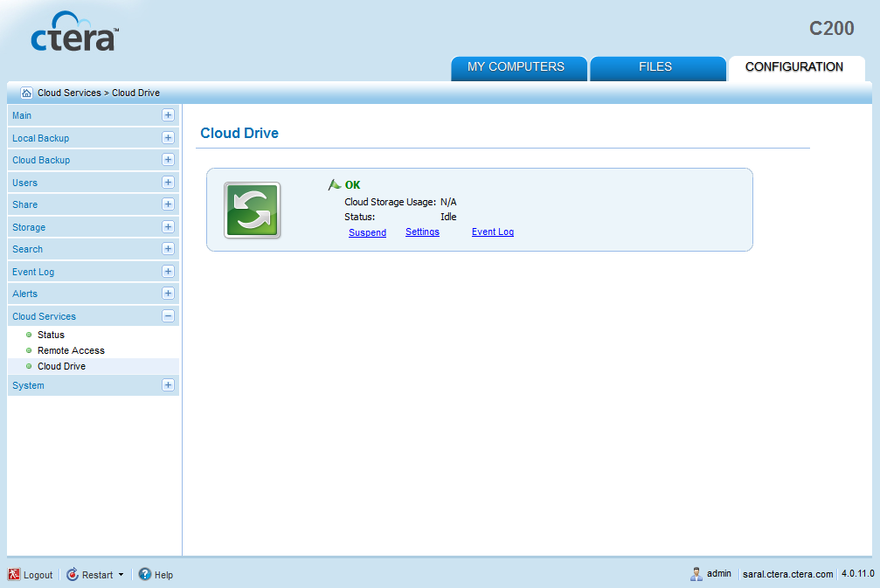Click the Restart icon in footer
This screenshot has height=588, width=880.
tap(73, 574)
